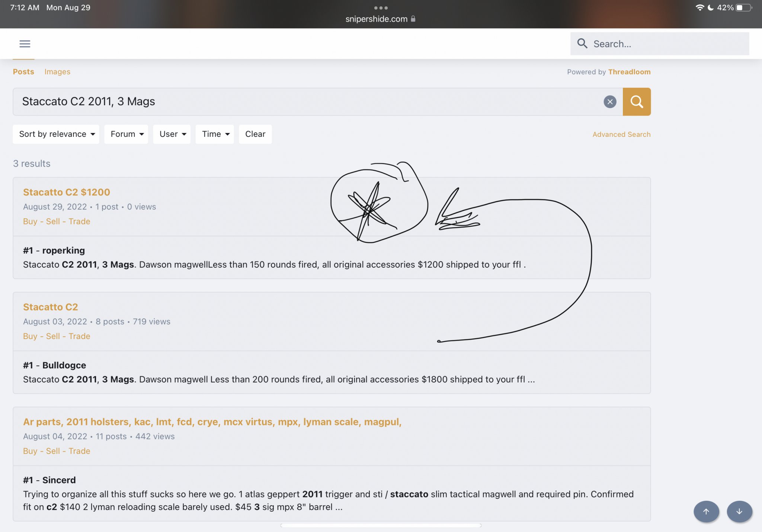Open the Forum filter dropdown
The image size is (762, 532).
(x=126, y=134)
